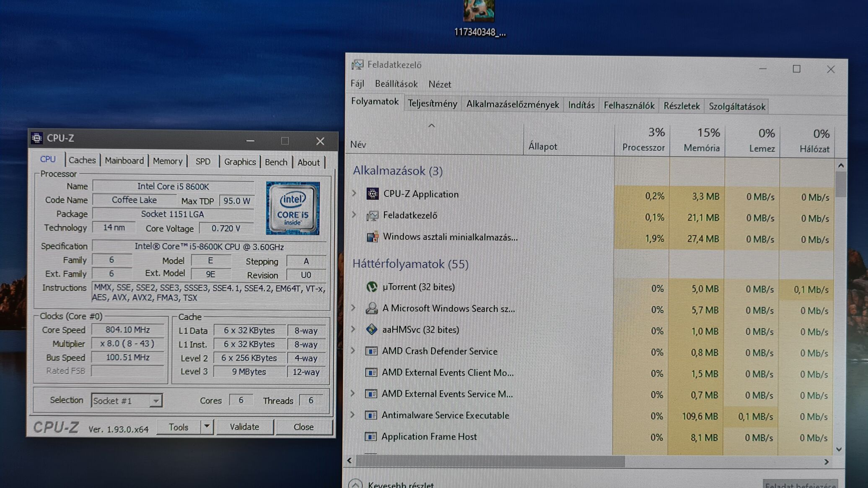The height and width of the screenshot is (488, 868).
Task: Click the vertical scrollbar up arrow
Action: (841, 165)
